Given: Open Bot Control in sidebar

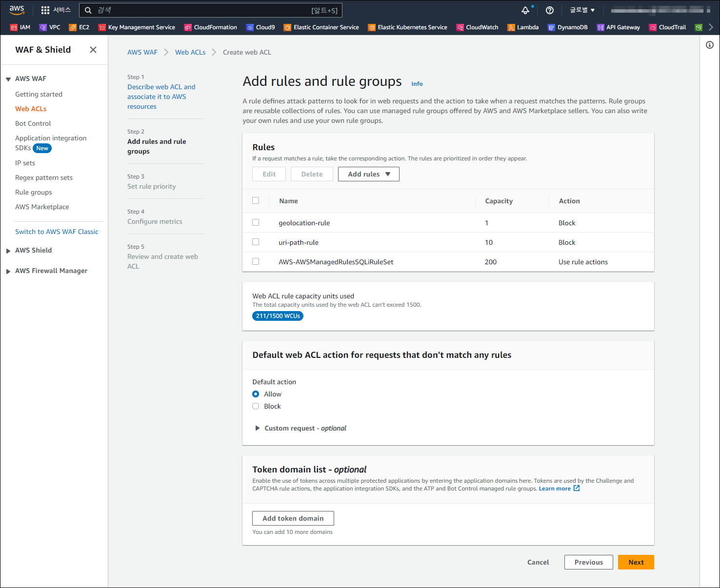Looking at the screenshot, I should pos(33,123).
